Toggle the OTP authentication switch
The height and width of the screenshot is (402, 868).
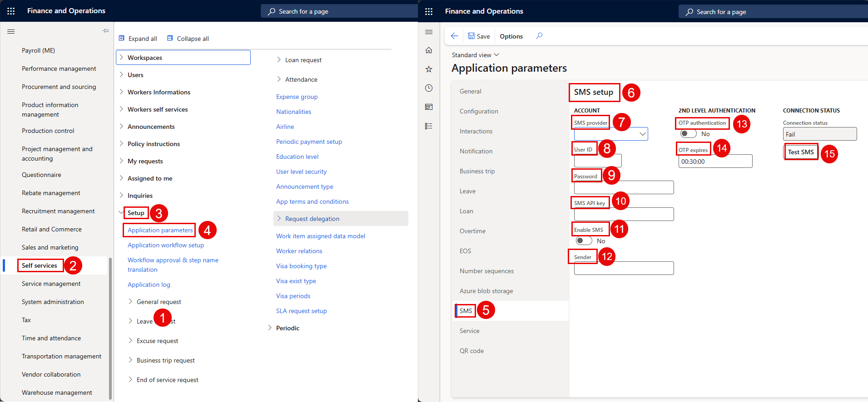click(x=688, y=134)
